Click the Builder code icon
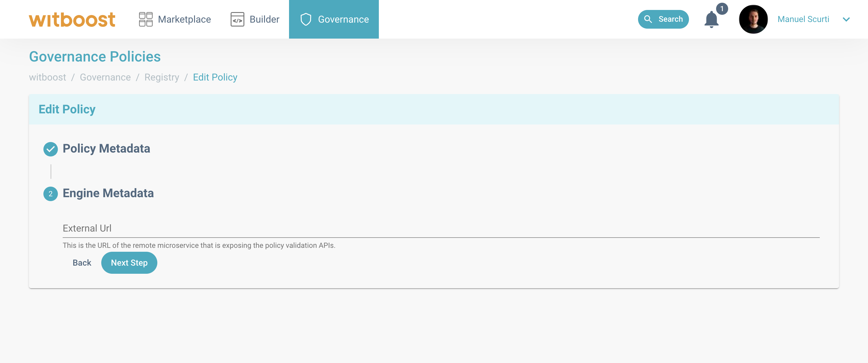The image size is (868, 363). click(x=237, y=19)
